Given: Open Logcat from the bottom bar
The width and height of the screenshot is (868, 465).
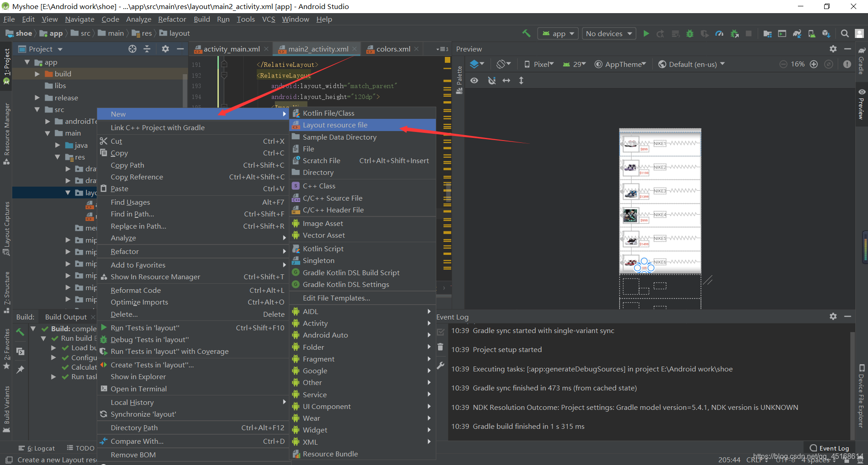Looking at the screenshot, I should (x=41, y=448).
